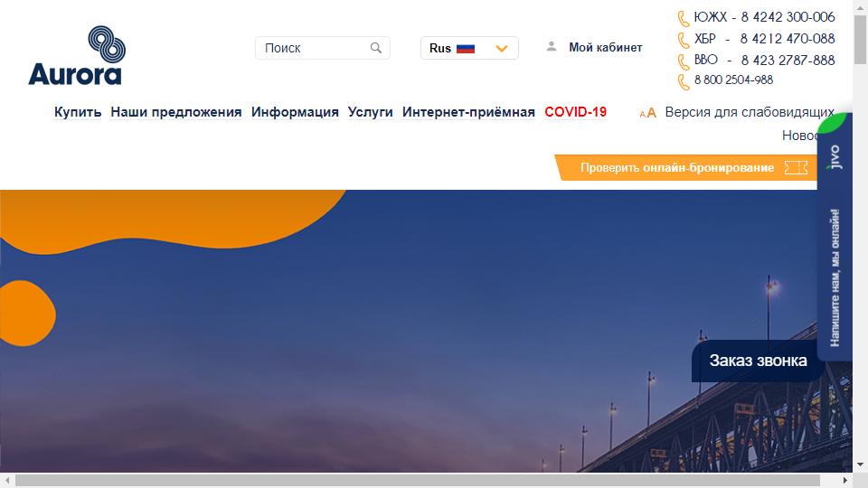Screen dimensions: 868x488
Task: Call the ХБР 8 4212 470-088 number
Action: 765,39
